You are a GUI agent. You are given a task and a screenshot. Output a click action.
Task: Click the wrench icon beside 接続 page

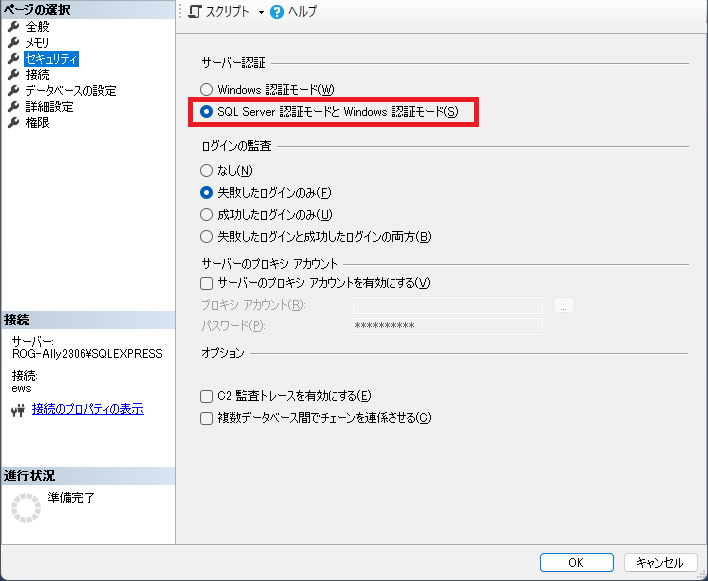click(14, 74)
